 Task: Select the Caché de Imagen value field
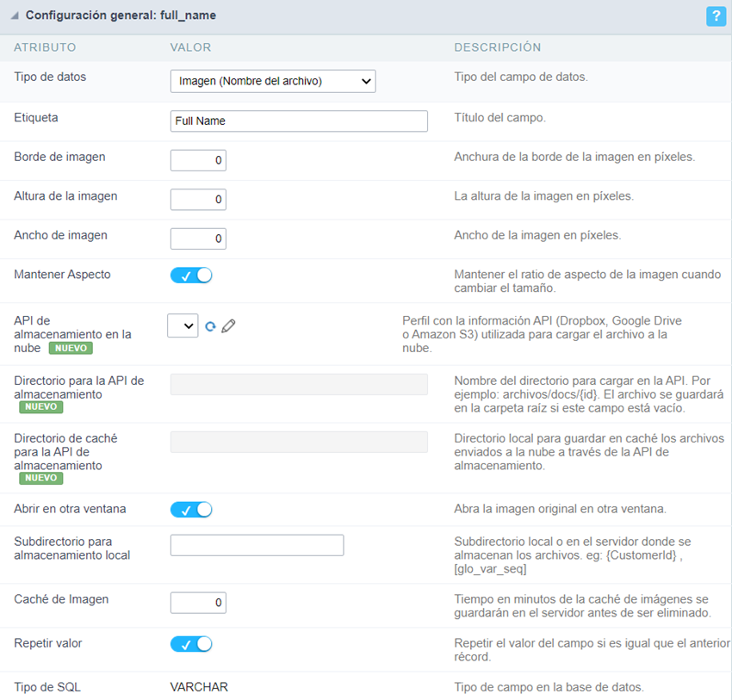click(x=198, y=603)
